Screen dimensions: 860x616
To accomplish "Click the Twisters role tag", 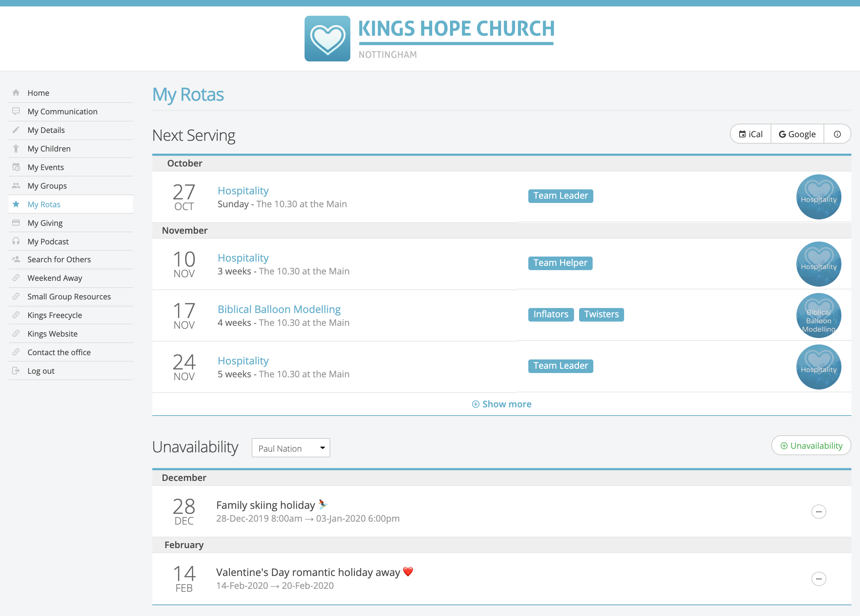I will click(601, 314).
